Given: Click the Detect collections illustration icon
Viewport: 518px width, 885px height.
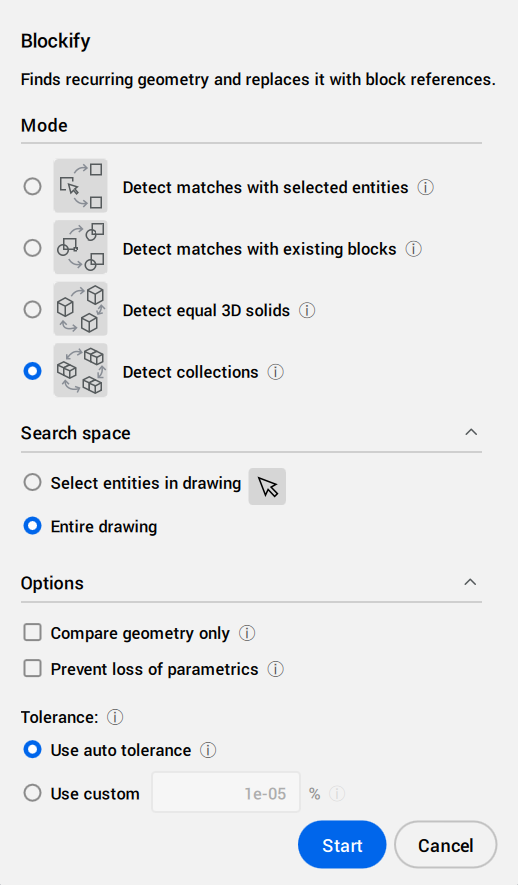Looking at the screenshot, I should pos(81,370).
